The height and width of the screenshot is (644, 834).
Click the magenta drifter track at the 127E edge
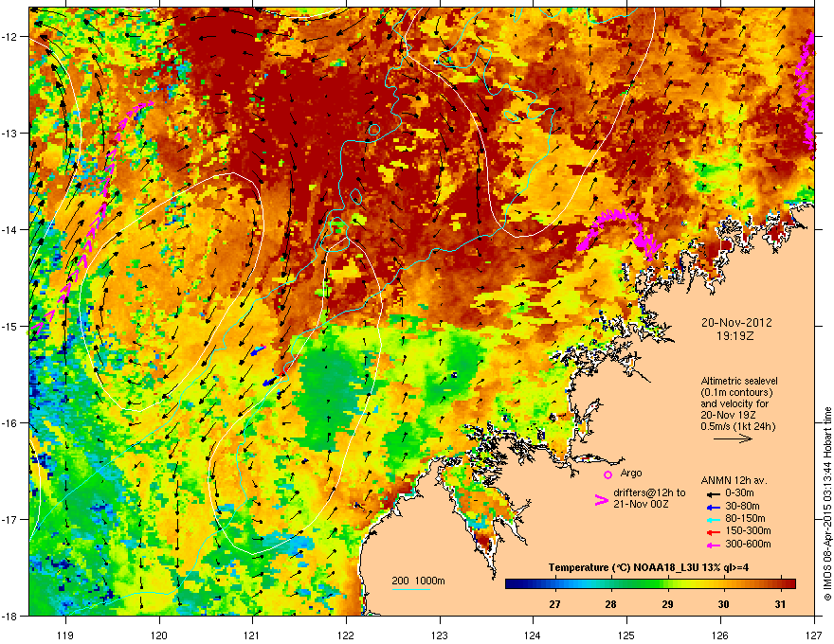807,96
